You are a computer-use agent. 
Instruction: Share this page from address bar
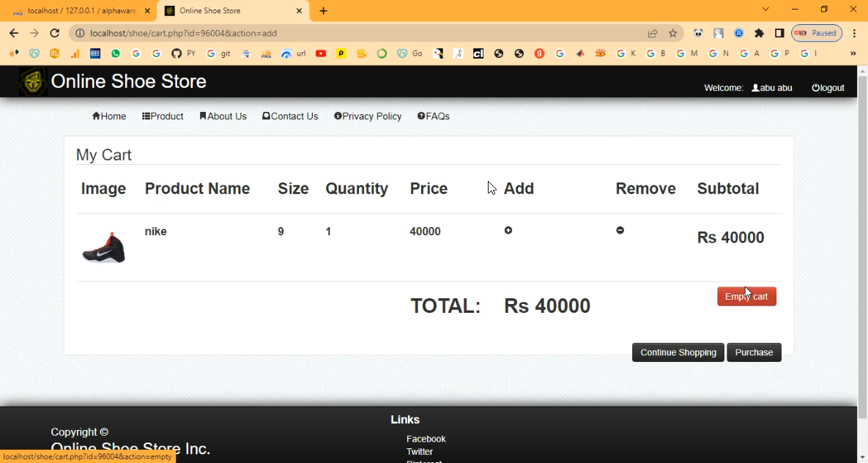click(653, 33)
